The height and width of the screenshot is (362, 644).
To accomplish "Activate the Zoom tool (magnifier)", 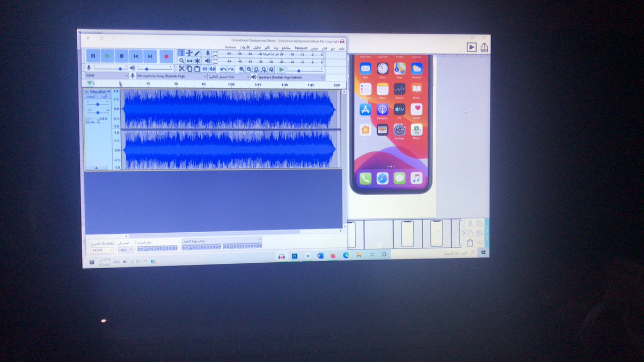I will [181, 60].
